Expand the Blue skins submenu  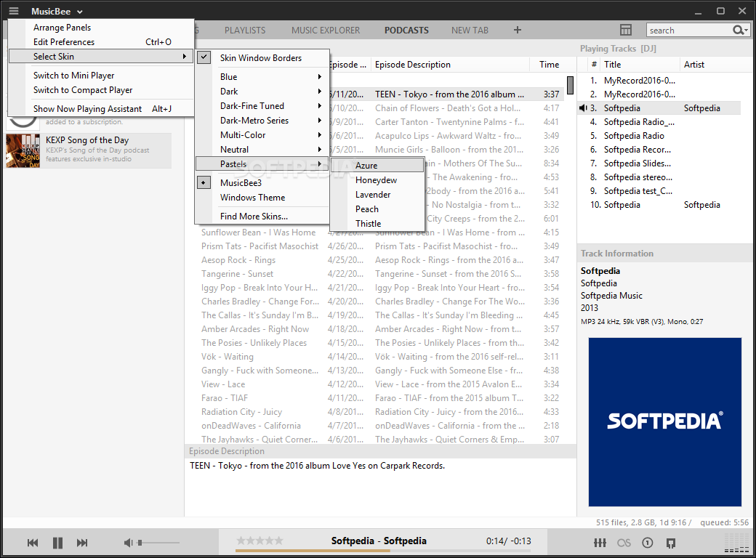point(262,76)
